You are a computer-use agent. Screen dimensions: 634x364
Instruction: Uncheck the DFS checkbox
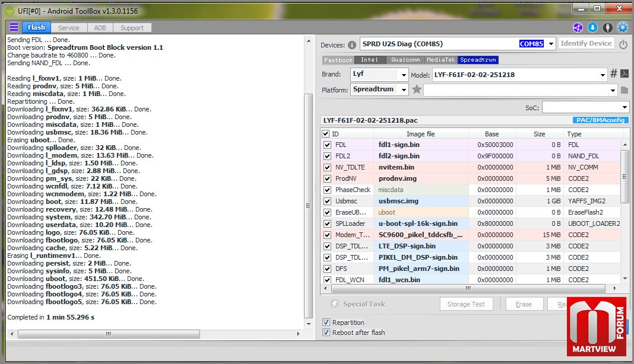(x=327, y=269)
